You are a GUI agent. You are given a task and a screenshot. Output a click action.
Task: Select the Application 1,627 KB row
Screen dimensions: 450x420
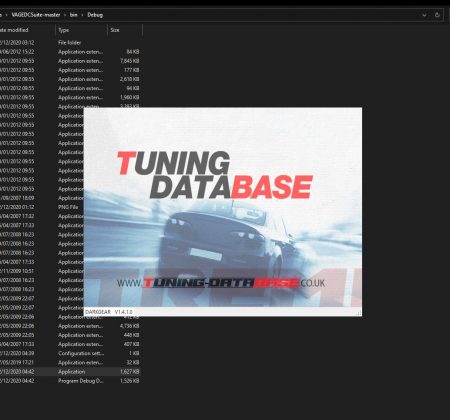coord(70,372)
